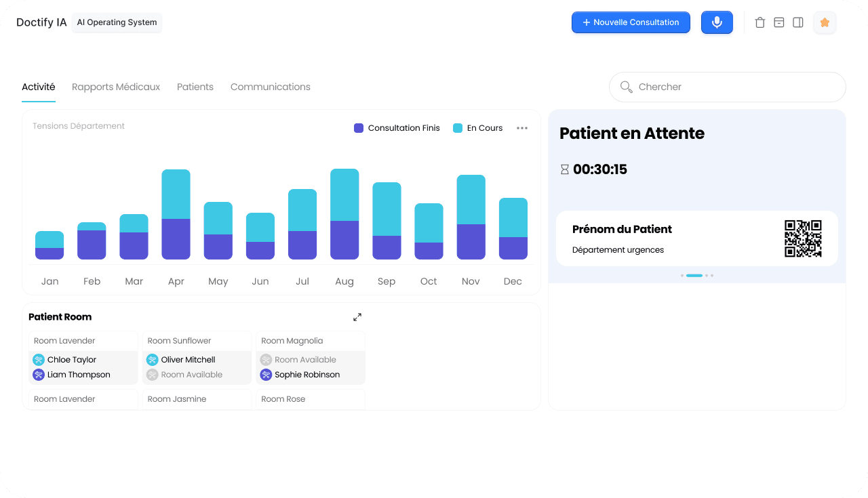Switch to the Activité tab
Viewport: 868px width, 498px height.
[39, 87]
